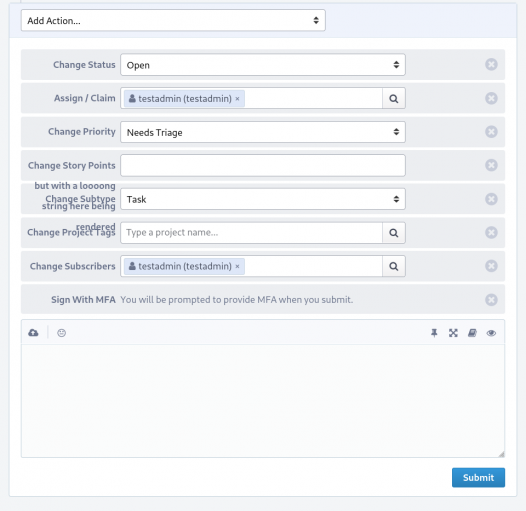Open the Change Subtype dropdown showing Task

(x=263, y=199)
